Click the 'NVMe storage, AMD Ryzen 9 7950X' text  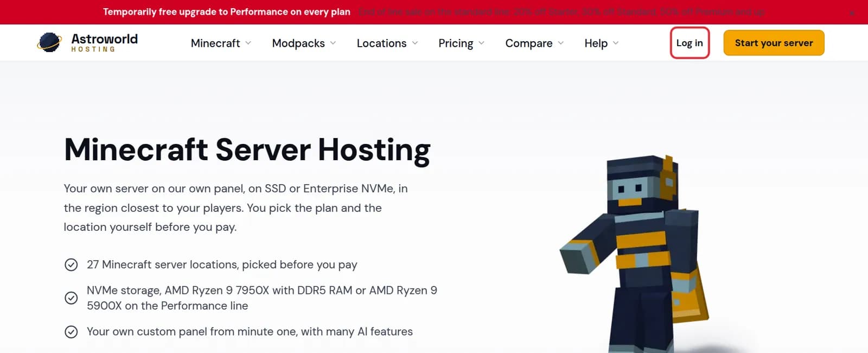coord(262,298)
